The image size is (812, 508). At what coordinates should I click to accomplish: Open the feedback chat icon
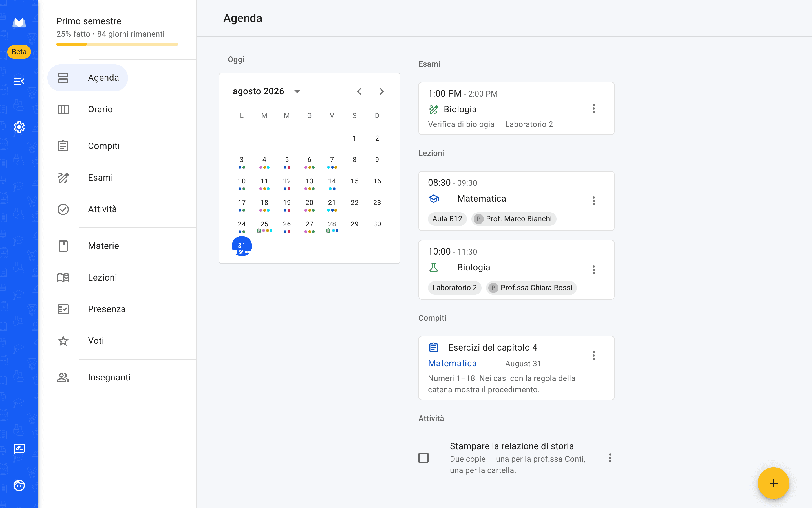(19, 449)
